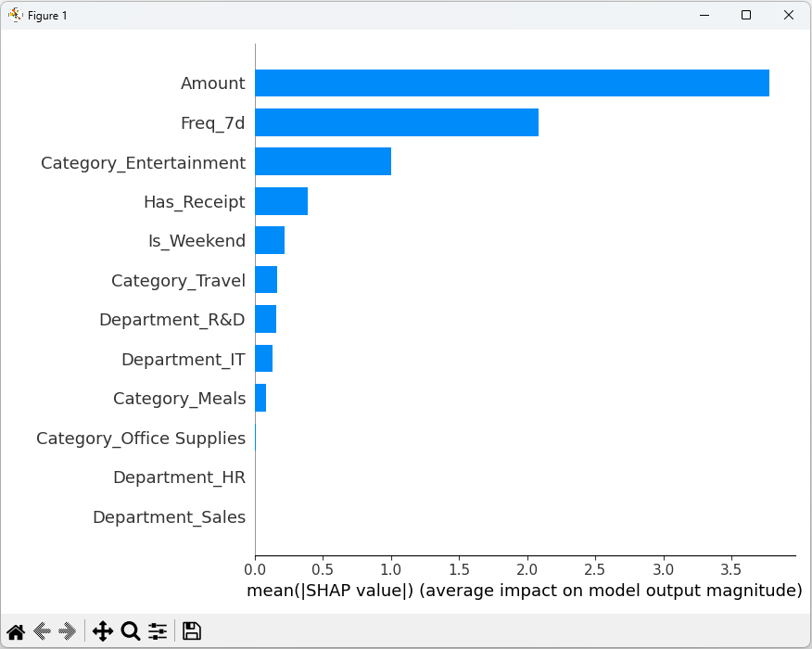Click the Category_Entertainment bar

coord(323,162)
